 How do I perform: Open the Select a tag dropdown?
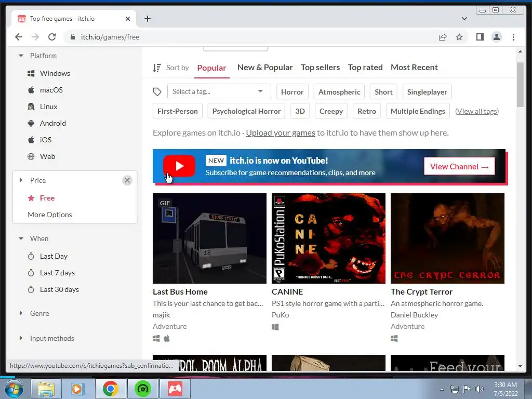[219, 91]
